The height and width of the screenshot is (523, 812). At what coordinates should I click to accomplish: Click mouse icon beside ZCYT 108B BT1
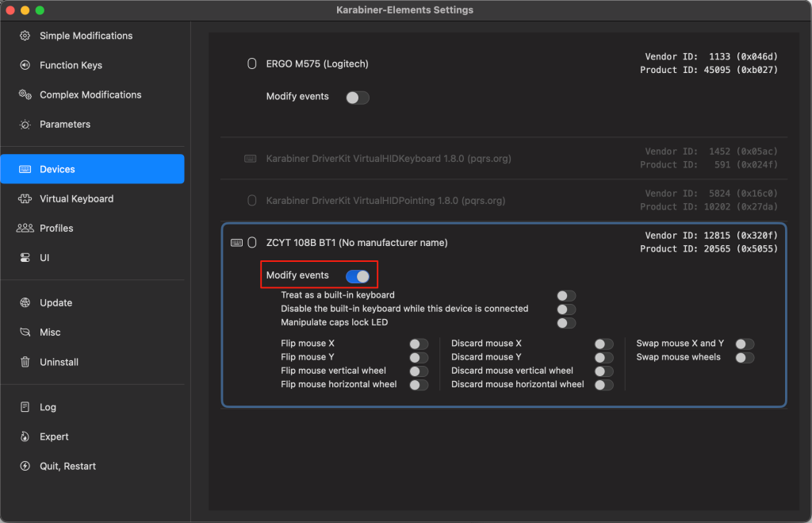tap(251, 243)
